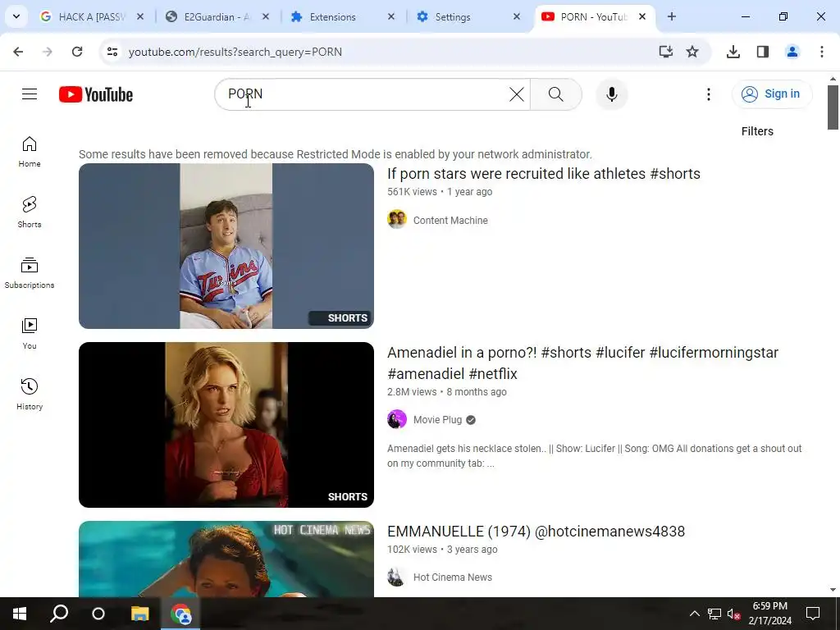Image resolution: width=840 pixels, height=630 pixels.
Task: Close the Extensions tab
Action: (x=391, y=16)
